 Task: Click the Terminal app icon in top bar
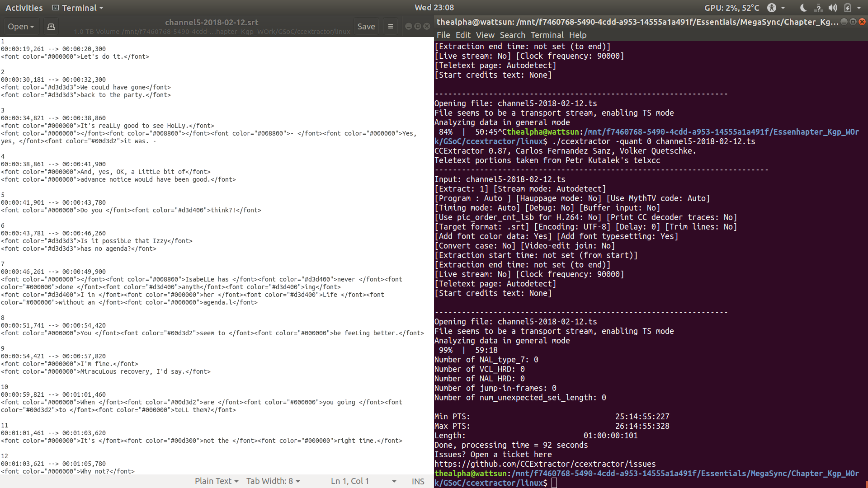point(56,8)
